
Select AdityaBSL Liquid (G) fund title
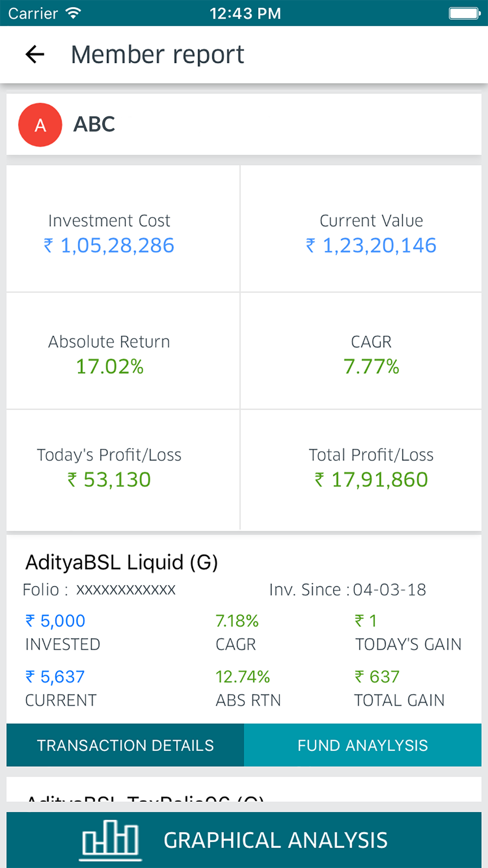122,562
